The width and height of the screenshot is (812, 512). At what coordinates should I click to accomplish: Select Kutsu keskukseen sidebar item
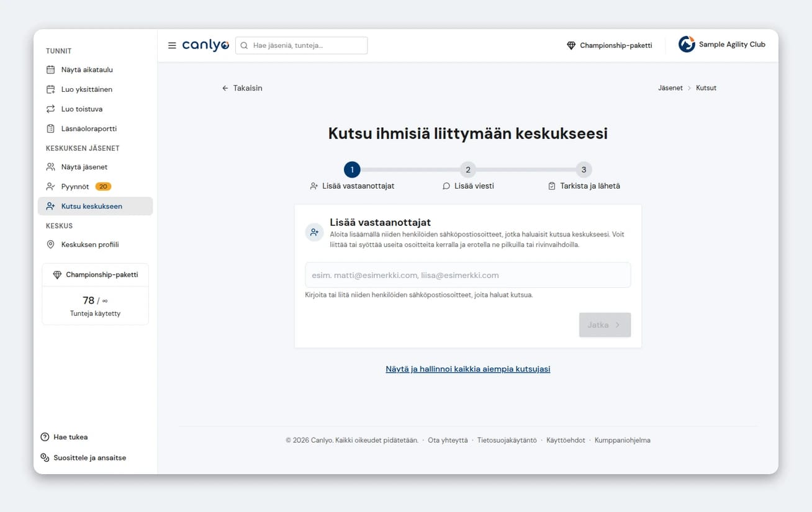point(95,206)
